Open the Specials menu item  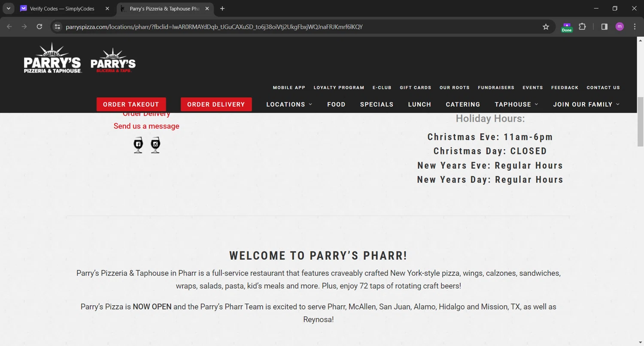[377, 104]
